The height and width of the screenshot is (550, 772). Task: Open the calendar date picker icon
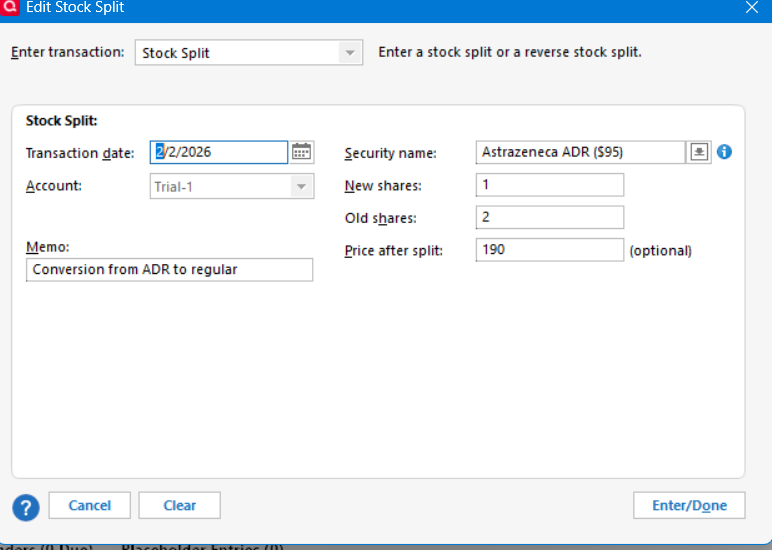point(302,152)
